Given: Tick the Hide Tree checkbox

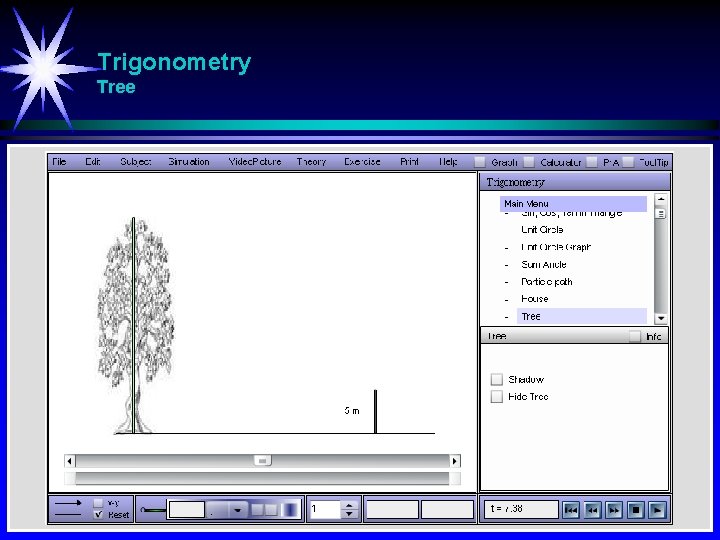Looking at the screenshot, I should [x=496, y=396].
